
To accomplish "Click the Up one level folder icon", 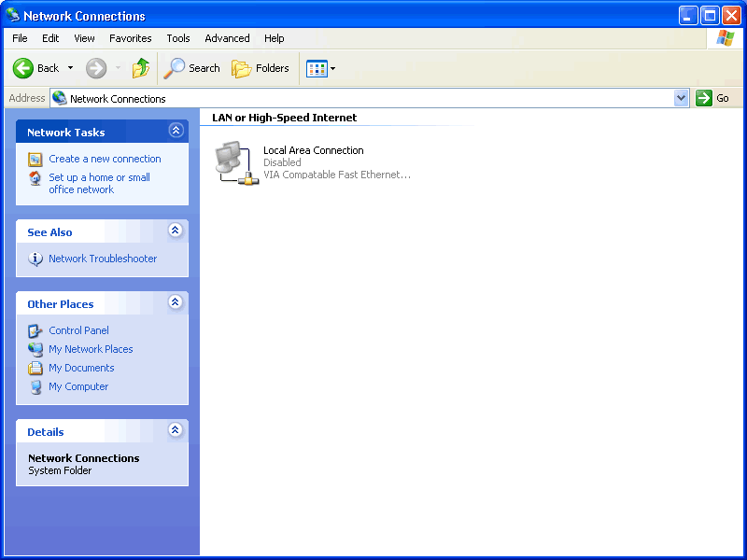I will point(141,68).
